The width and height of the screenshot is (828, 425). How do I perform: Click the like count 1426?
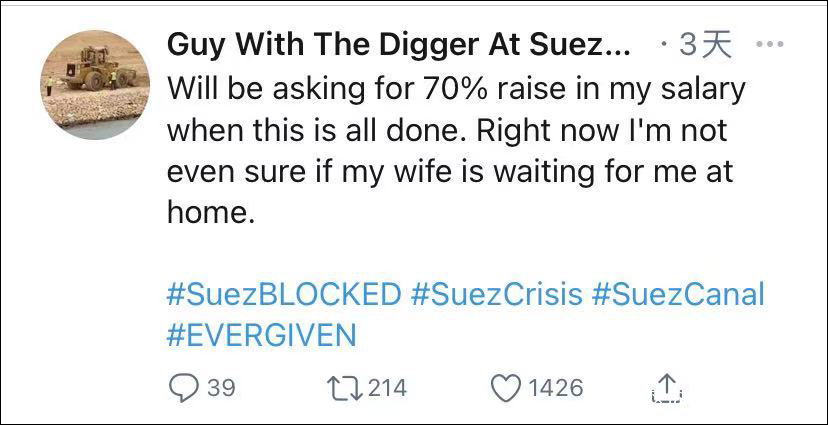click(x=554, y=387)
